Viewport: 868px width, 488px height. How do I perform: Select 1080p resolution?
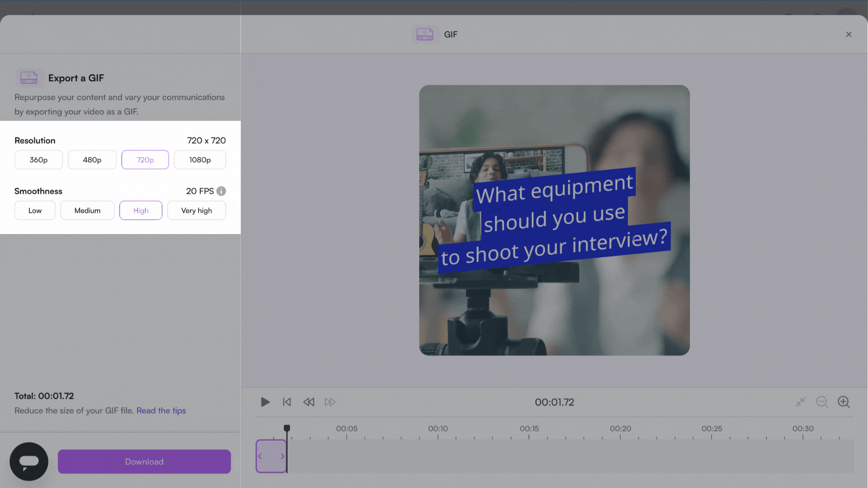(200, 160)
